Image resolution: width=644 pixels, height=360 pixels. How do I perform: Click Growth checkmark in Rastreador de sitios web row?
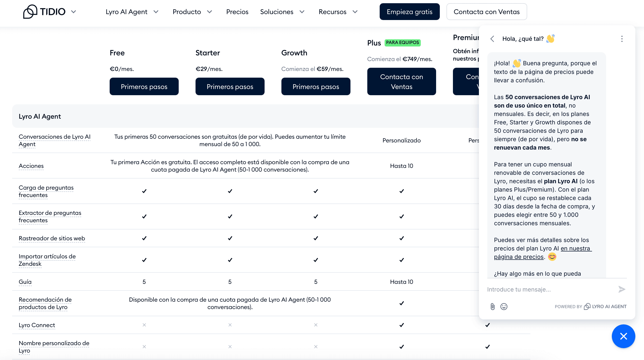316,238
